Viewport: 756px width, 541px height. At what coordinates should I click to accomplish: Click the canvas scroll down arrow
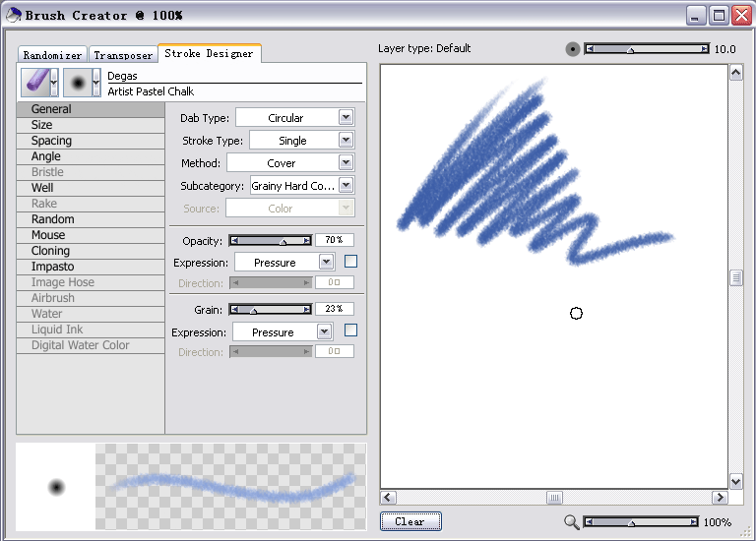click(x=735, y=481)
